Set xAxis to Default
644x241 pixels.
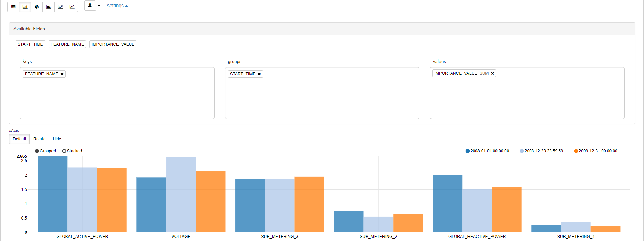[19, 139]
